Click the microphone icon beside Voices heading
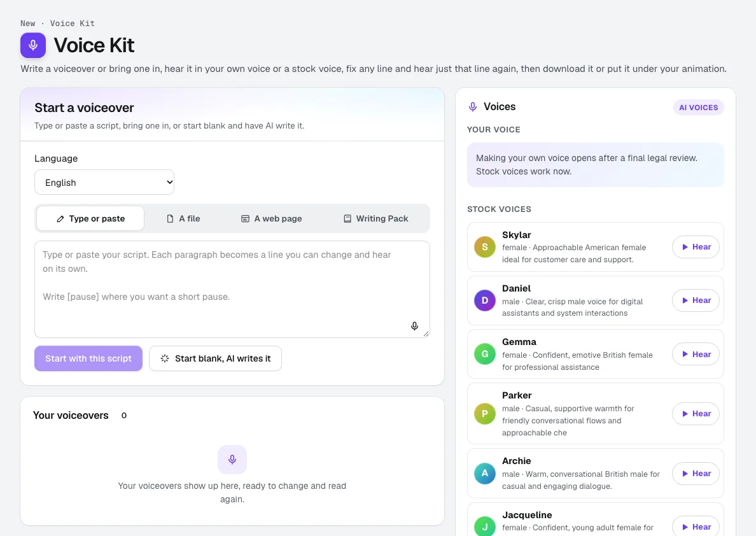The image size is (756, 536). [473, 107]
